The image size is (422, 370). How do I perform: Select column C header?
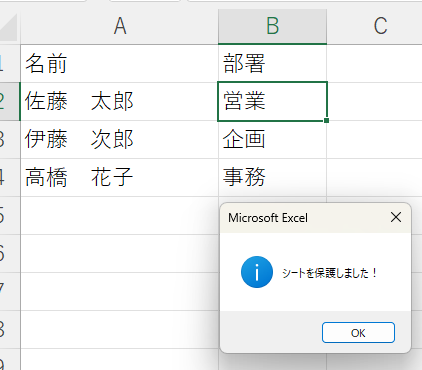pyautogui.click(x=375, y=26)
